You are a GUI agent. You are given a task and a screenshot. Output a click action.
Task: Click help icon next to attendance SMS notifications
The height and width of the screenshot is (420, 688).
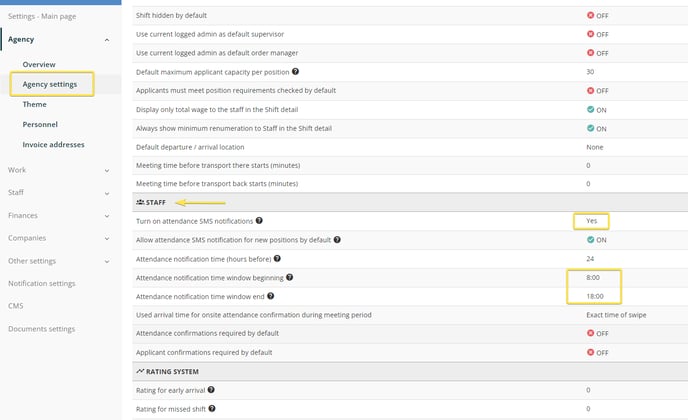(x=259, y=220)
